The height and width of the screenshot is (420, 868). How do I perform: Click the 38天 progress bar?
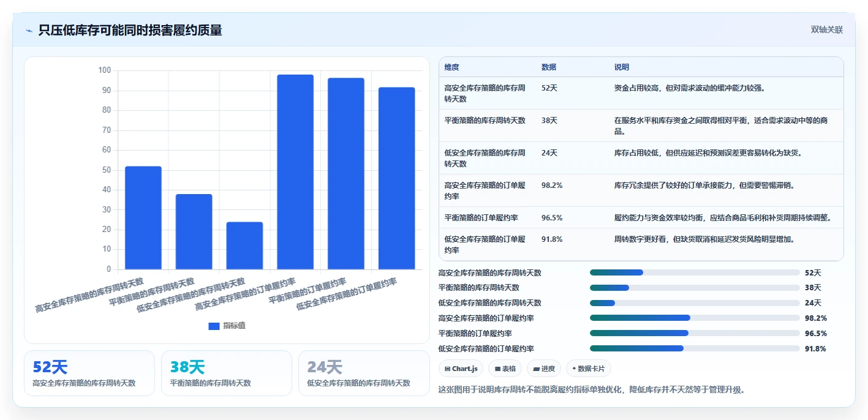[695, 288]
